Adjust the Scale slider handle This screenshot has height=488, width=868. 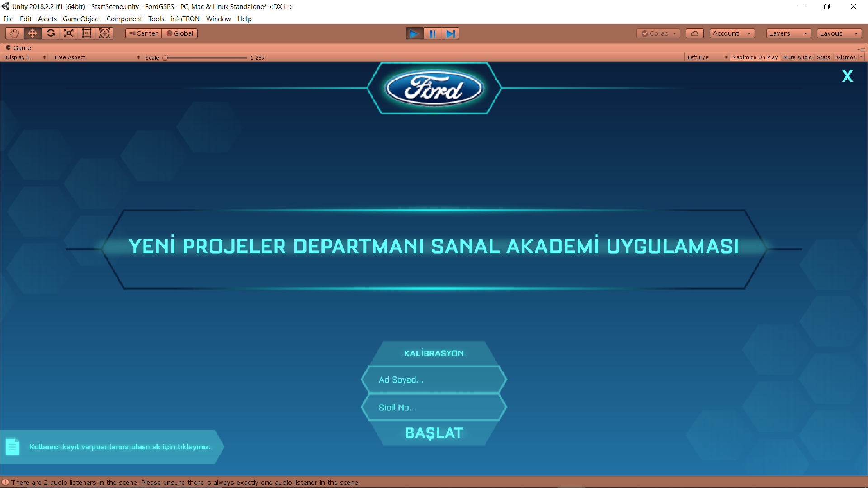point(165,58)
